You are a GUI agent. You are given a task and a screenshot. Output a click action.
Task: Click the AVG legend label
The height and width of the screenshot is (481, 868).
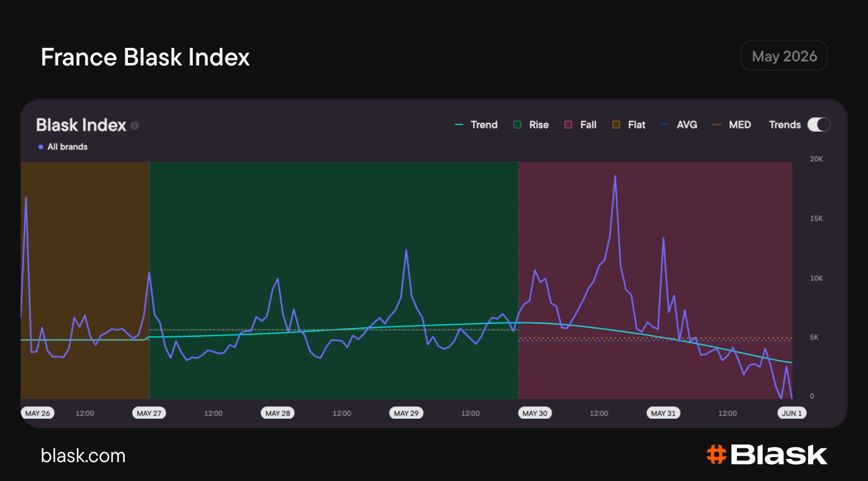687,125
